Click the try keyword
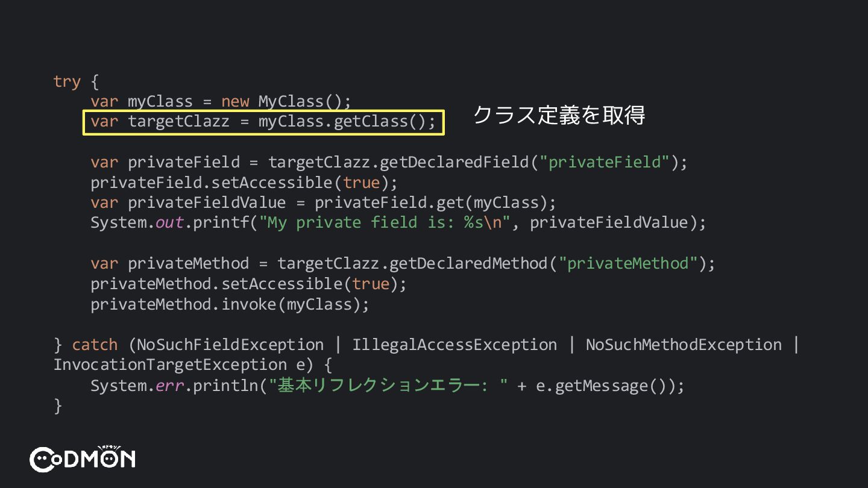 point(67,81)
